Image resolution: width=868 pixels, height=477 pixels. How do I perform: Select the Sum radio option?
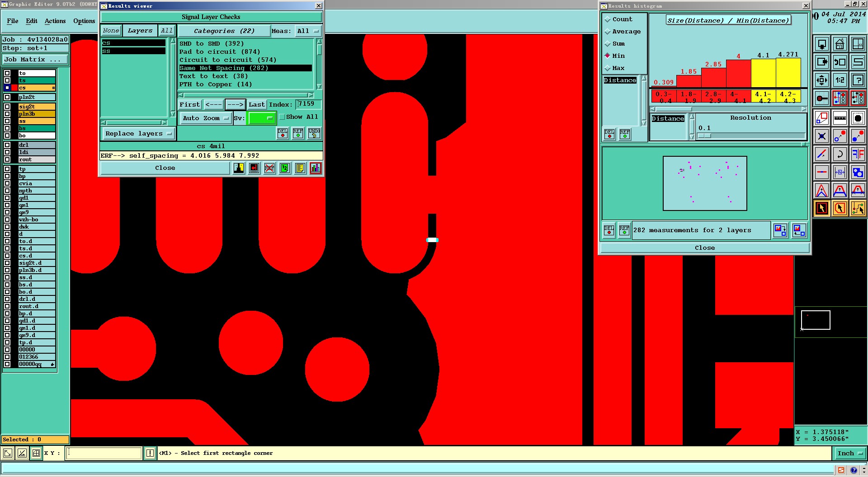pos(608,44)
